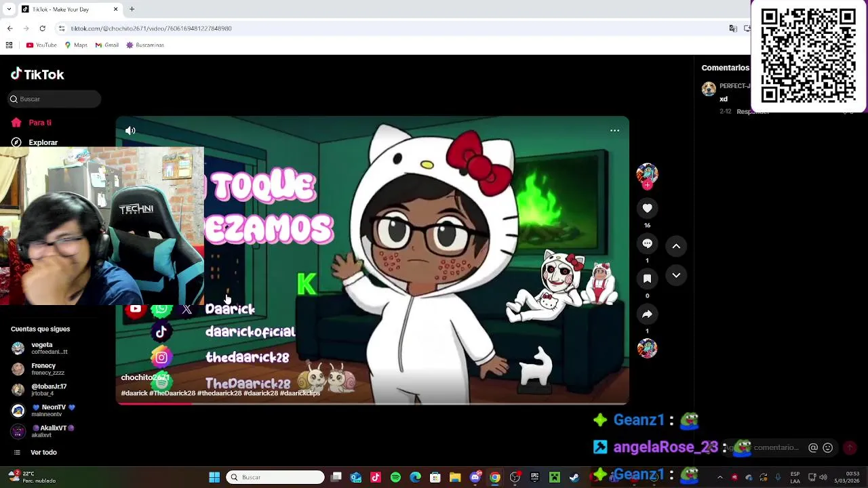This screenshot has width=868, height=488.
Task: Post the comment with the red arrow button
Action: pos(850,447)
